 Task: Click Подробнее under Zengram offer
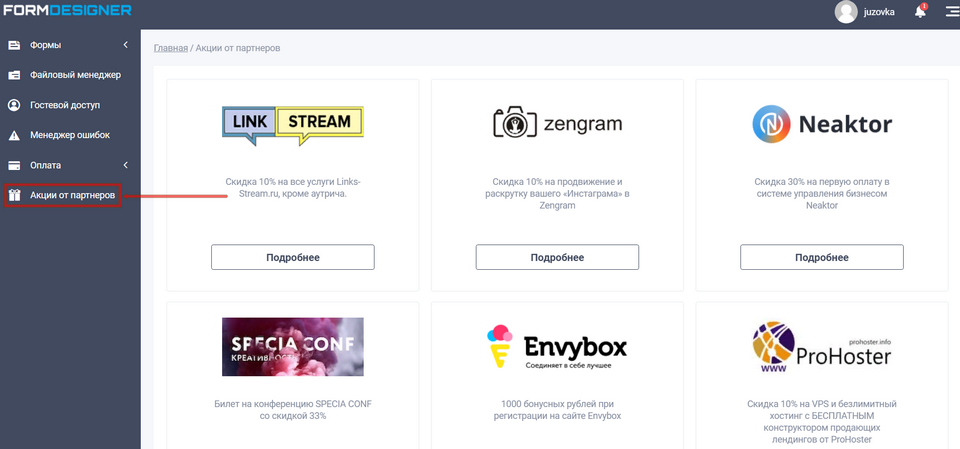tap(557, 257)
